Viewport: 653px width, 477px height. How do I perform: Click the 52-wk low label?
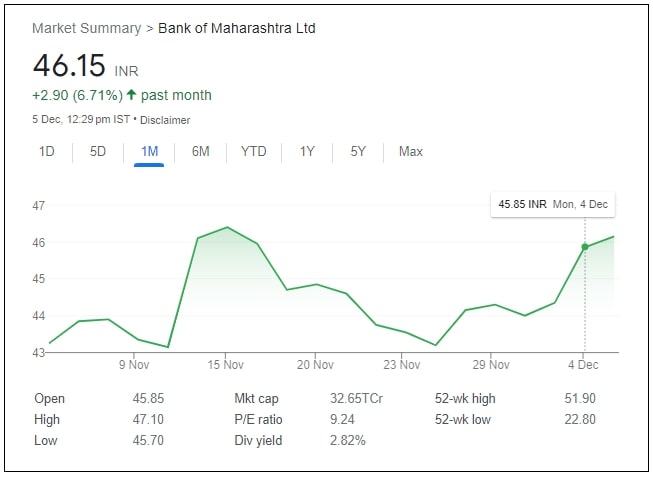[x=463, y=419]
